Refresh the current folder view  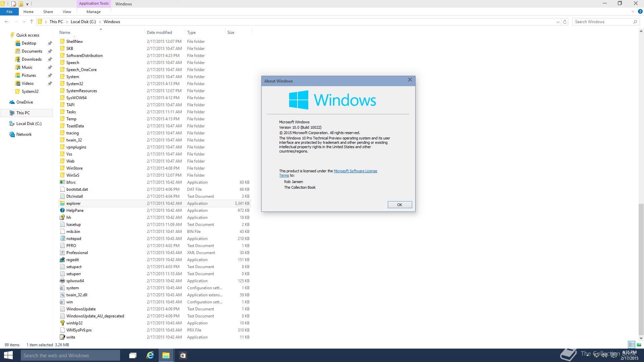(x=565, y=22)
